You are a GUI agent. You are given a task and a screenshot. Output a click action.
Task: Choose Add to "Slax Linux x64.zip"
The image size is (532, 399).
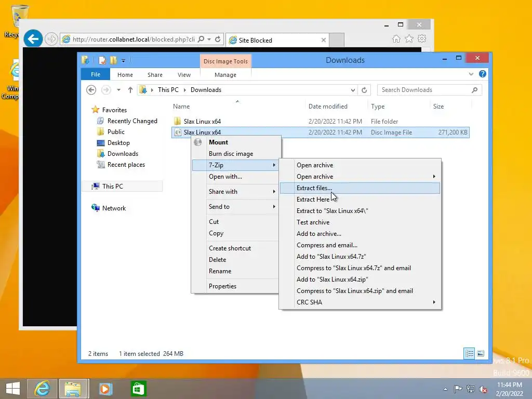pyautogui.click(x=360, y=280)
